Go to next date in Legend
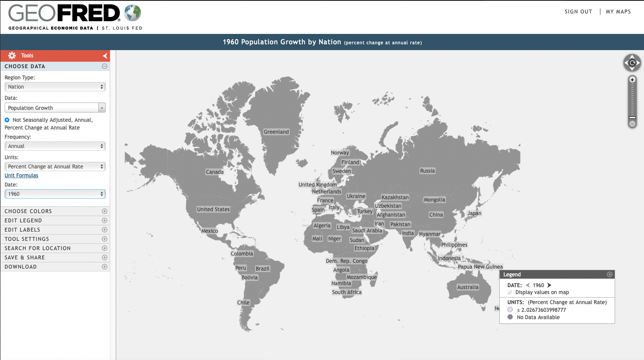The height and width of the screenshot is (360, 644). (x=549, y=285)
